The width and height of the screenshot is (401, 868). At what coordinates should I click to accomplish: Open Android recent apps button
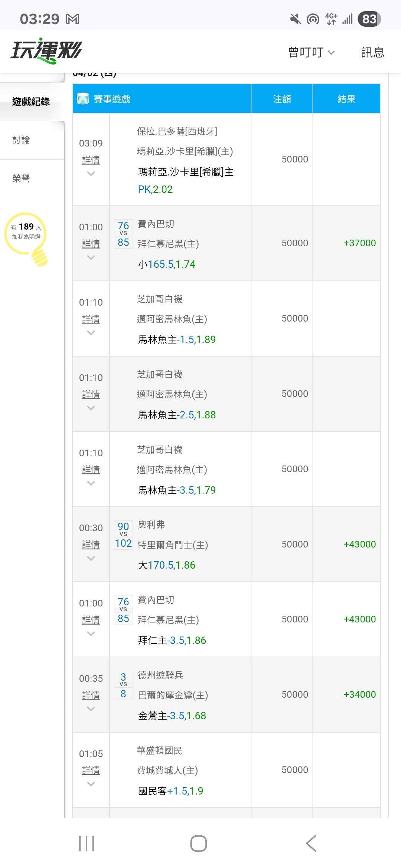point(87,843)
